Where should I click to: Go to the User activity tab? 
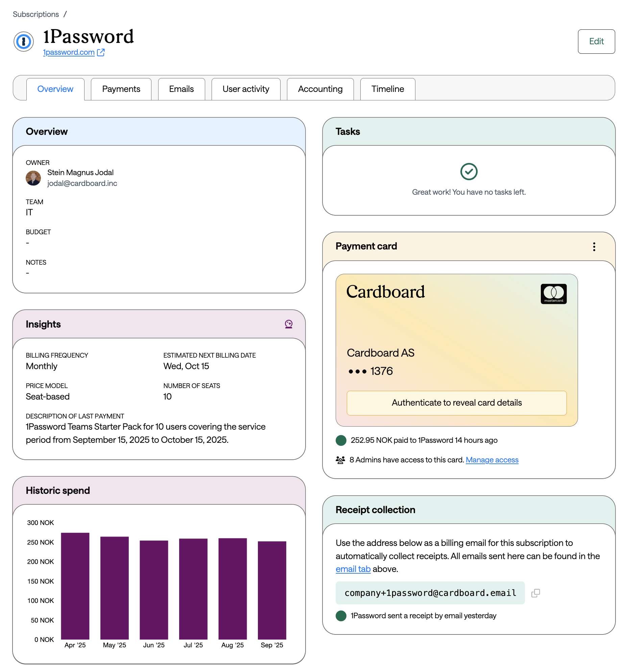click(x=246, y=89)
